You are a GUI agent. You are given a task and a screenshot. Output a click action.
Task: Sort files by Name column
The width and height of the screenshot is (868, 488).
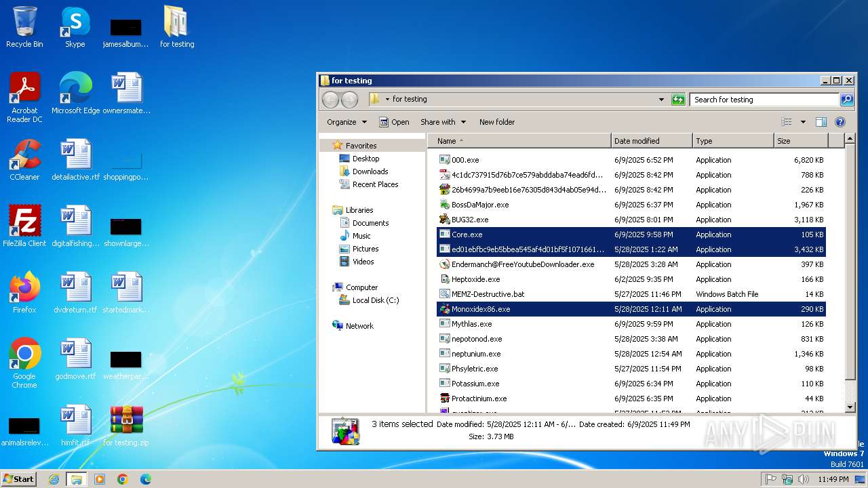tap(519, 141)
